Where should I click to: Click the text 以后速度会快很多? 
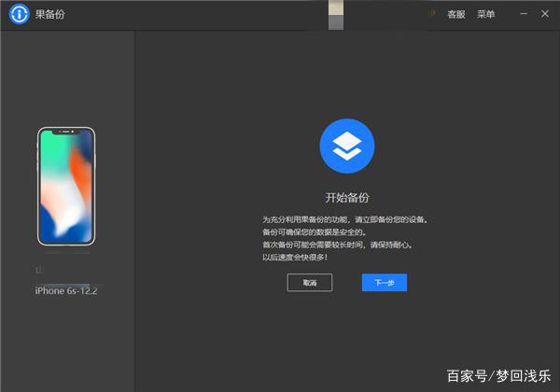point(302,257)
